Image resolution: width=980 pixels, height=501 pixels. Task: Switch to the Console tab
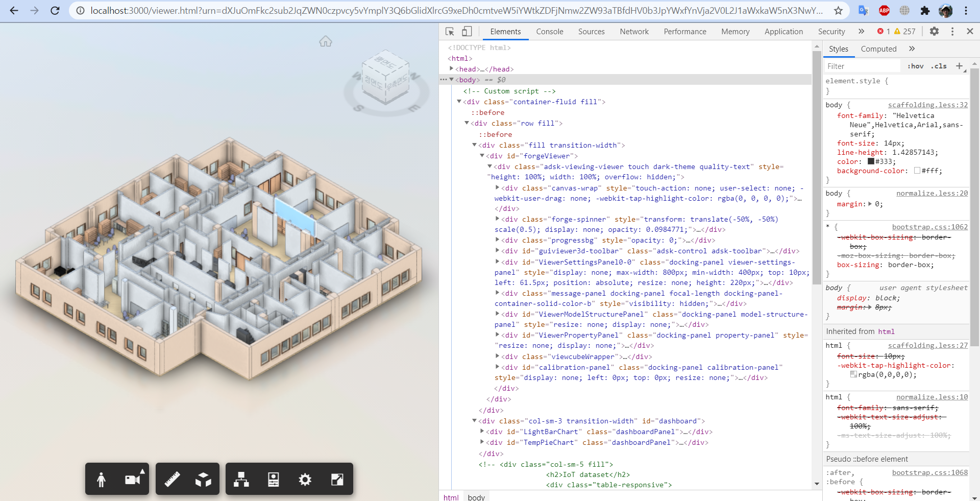click(549, 31)
